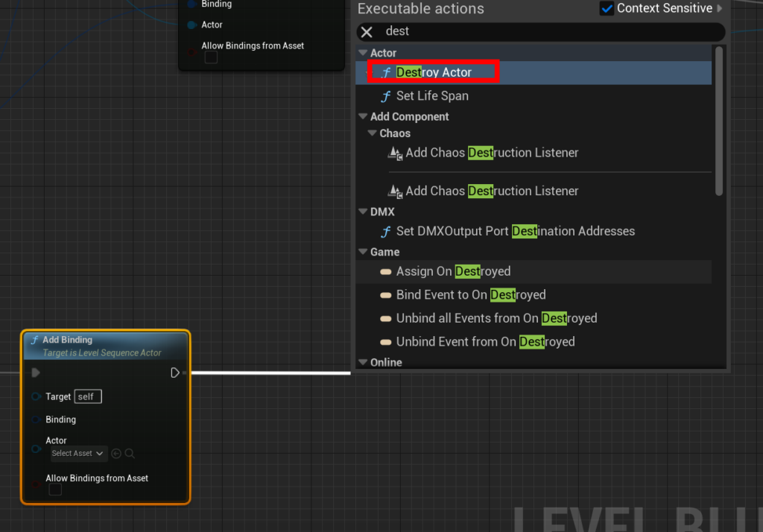Image resolution: width=763 pixels, height=532 pixels.
Task: Click delegate icon beside Unbind all Events
Action: point(386,318)
